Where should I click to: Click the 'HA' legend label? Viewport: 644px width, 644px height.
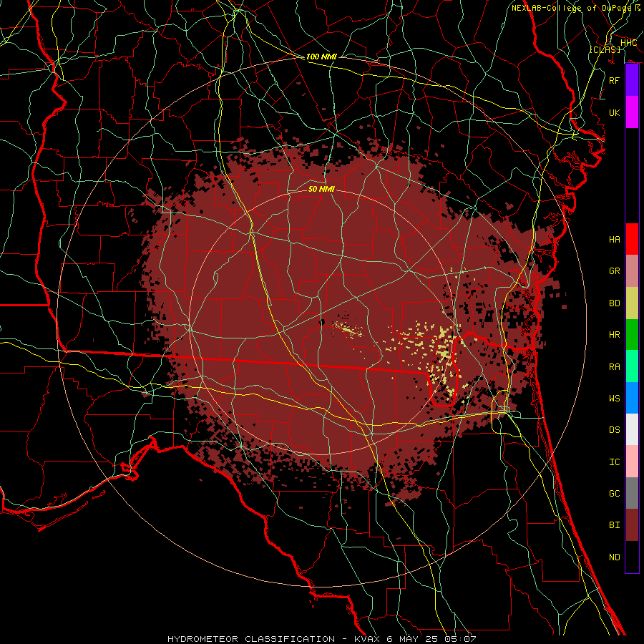[614, 239]
